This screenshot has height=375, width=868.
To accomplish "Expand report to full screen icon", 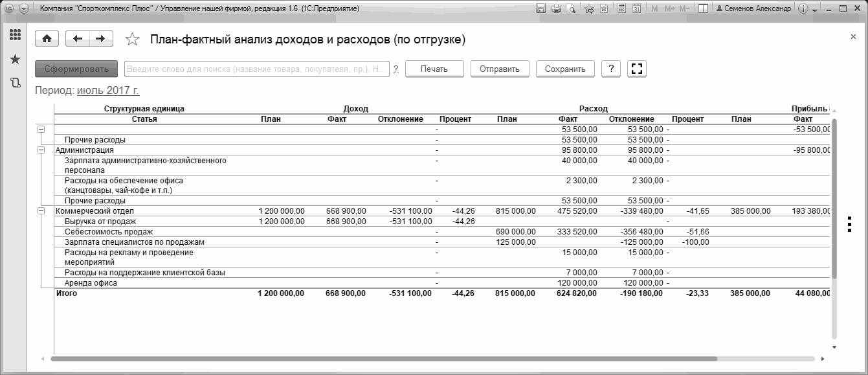I will 636,69.
